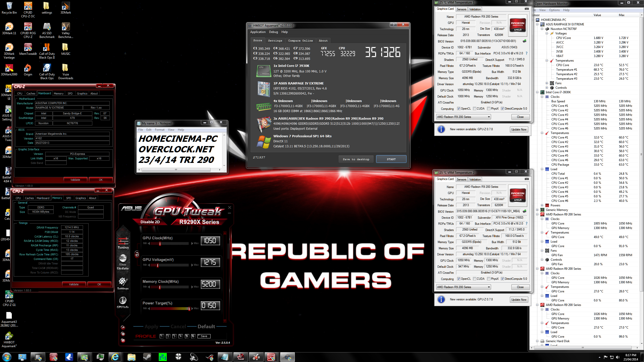Click the GPU Clock slider handle in GPU Tweak
This screenshot has height=362, width=644.
160,243
